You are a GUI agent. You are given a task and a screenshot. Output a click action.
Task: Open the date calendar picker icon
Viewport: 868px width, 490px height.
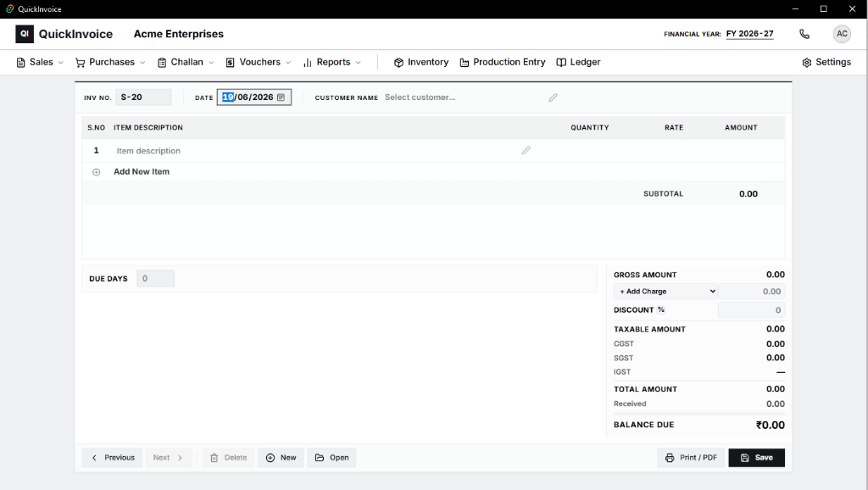(x=281, y=97)
